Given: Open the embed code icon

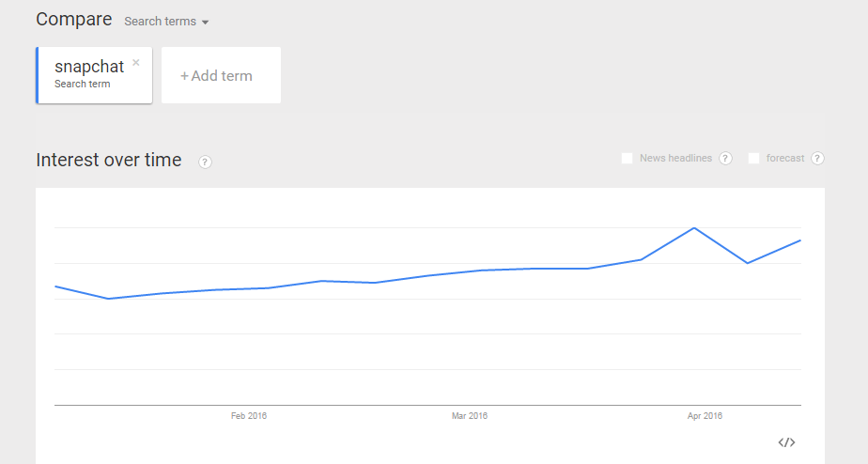Looking at the screenshot, I should coord(786,442).
